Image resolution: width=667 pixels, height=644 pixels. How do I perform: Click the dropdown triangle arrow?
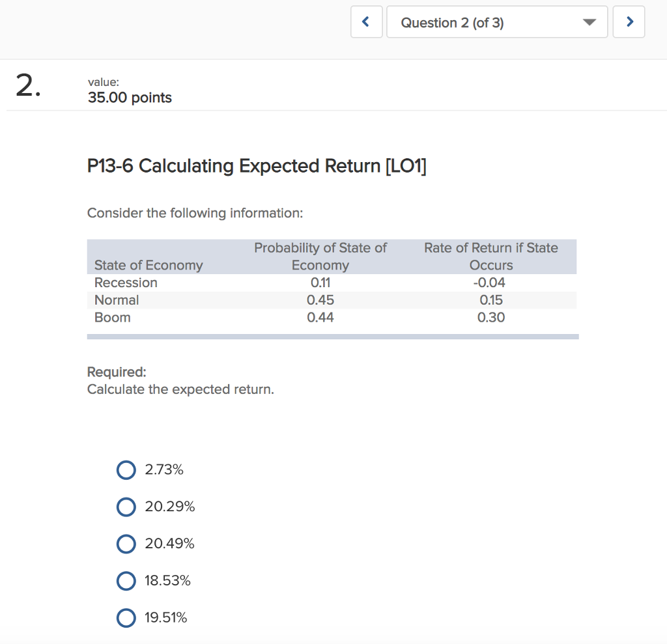click(x=589, y=23)
